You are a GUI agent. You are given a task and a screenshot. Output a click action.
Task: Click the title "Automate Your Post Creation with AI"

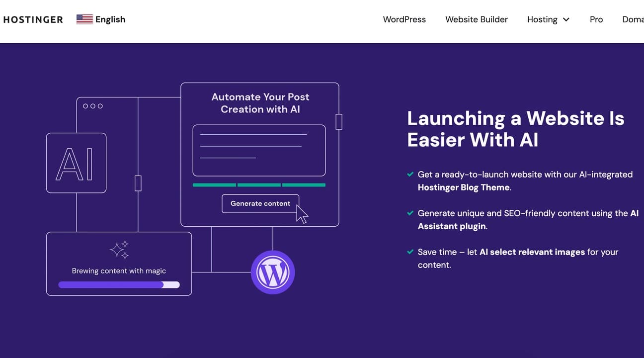260,103
